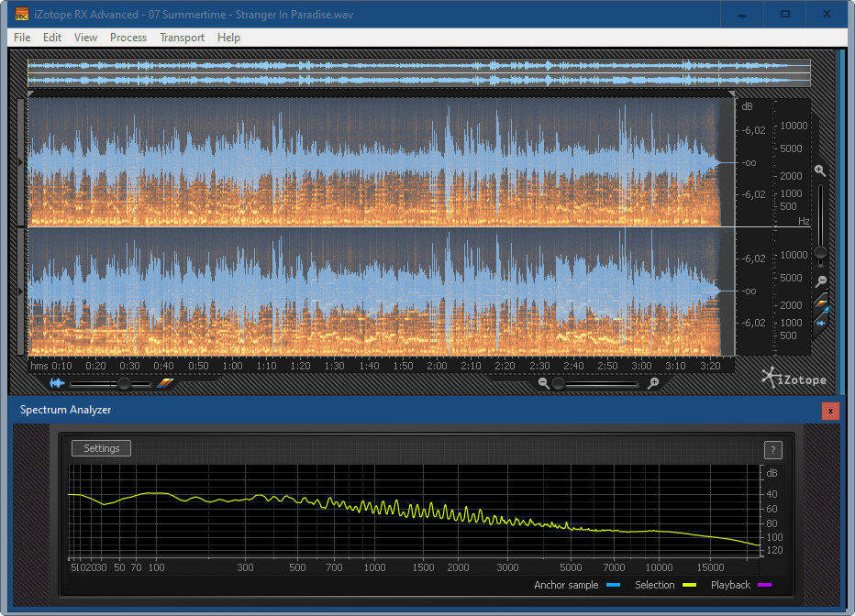Open the Process menu
Viewport: 855px width, 616px height.
click(128, 38)
